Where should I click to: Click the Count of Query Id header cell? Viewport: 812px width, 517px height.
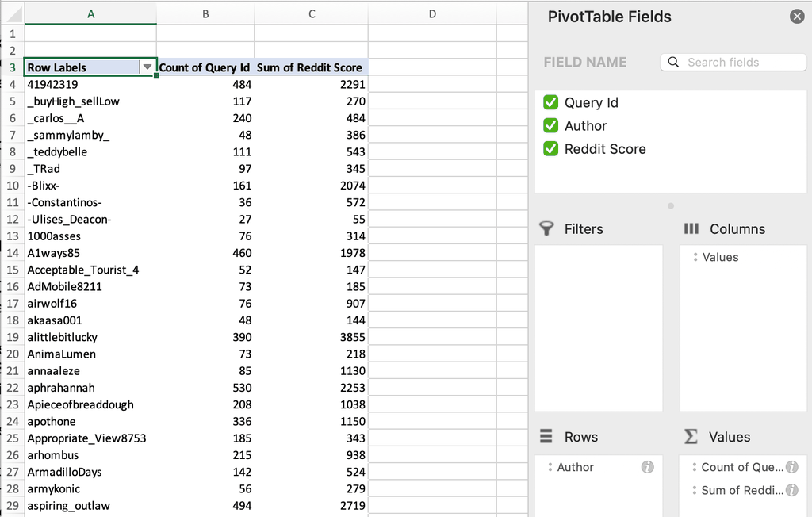coord(205,67)
